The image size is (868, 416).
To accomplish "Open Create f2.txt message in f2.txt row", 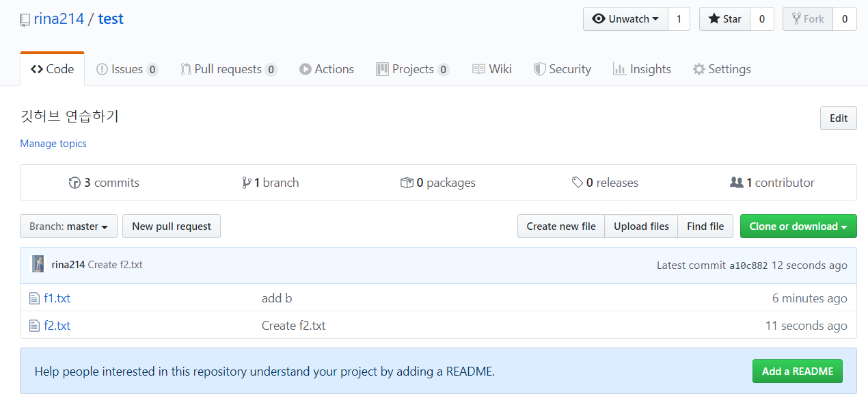I will tap(294, 326).
